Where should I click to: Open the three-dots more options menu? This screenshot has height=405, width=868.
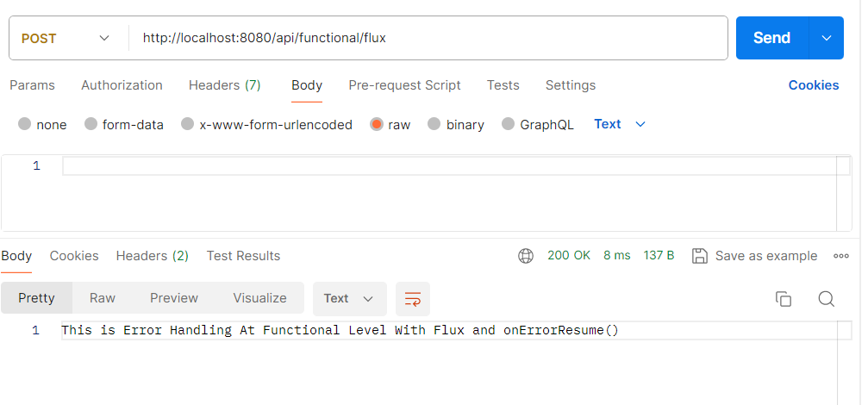(841, 256)
